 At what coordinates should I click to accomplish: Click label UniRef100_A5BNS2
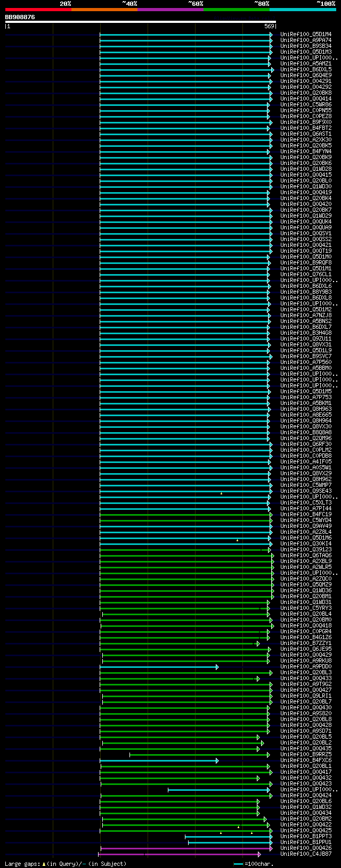[306, 321]
